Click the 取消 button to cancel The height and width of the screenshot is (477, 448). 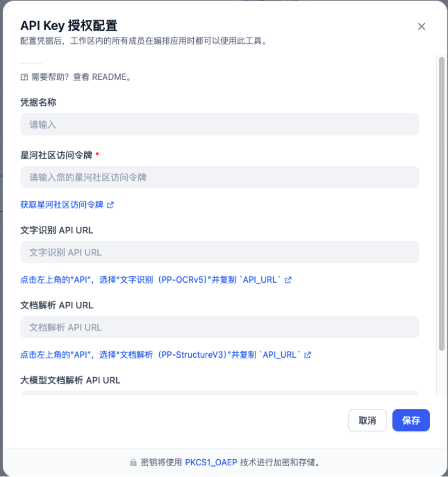[367, 420]
